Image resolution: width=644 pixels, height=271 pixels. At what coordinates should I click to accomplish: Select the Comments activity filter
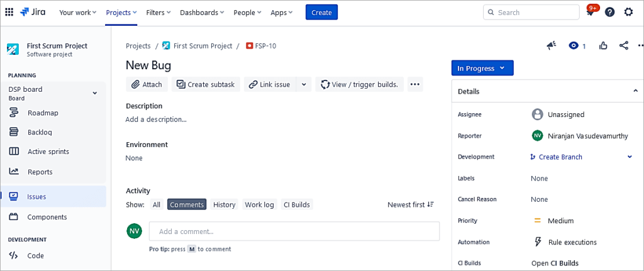coord(187,204)
